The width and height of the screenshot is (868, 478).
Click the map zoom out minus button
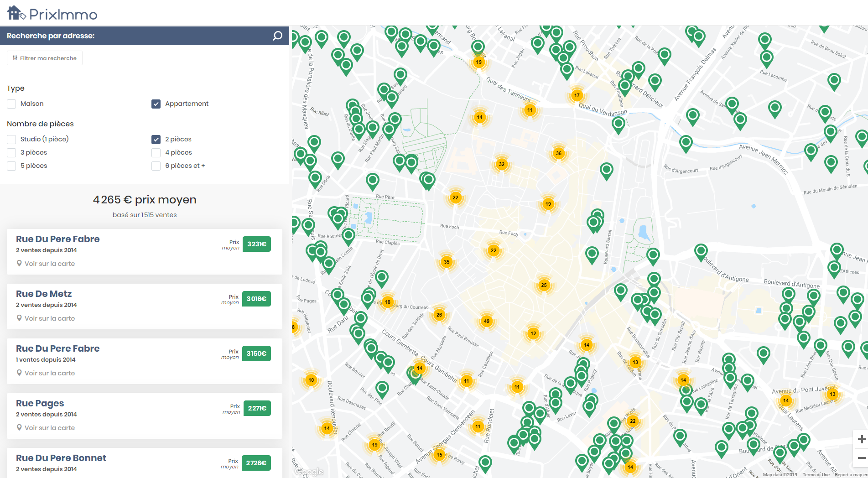pyautogui.click(x=861, y=457)
